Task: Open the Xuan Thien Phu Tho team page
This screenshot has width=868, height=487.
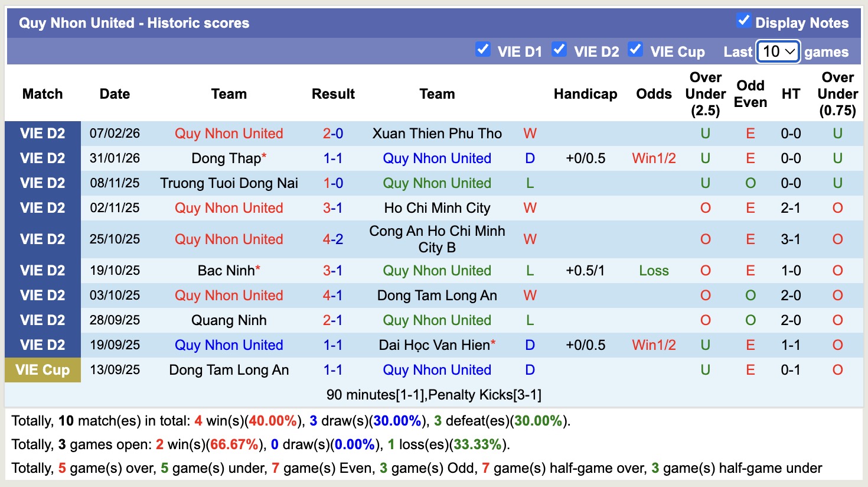Action: pyautogui.click(x=437, y=134)
